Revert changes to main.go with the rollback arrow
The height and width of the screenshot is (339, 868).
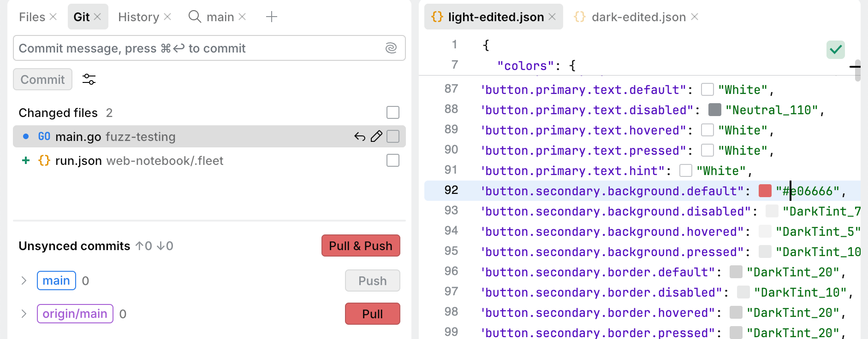[360, 136]
